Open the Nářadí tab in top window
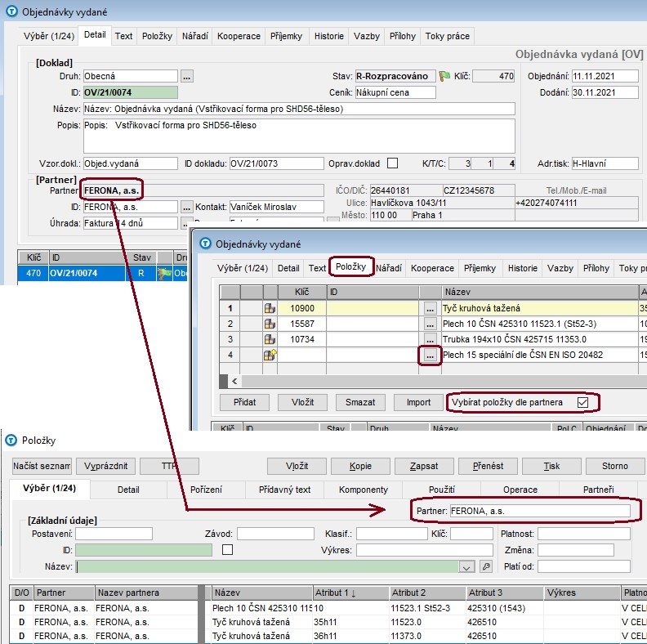 click(194, 36)
